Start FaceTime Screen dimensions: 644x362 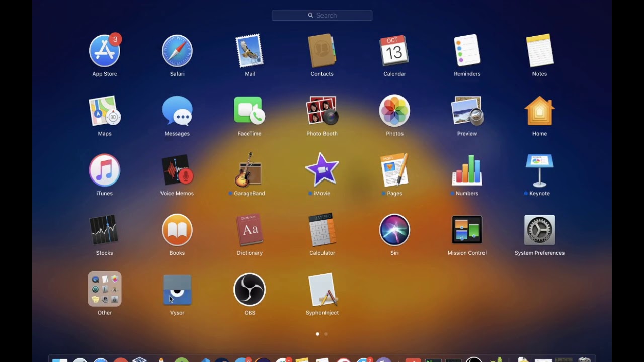coord(250,111)
